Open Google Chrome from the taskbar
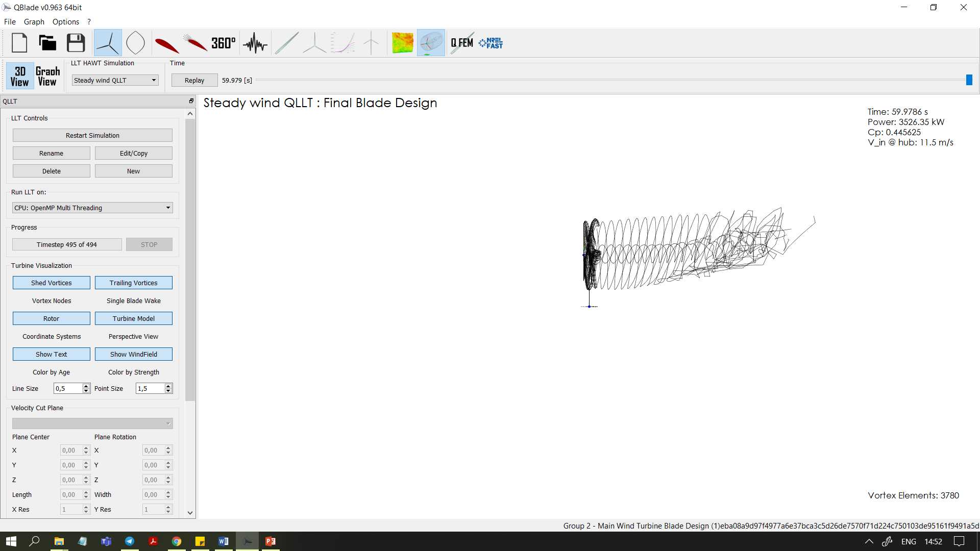This screenshot has width=980, height=551. [x=177, y=541]
